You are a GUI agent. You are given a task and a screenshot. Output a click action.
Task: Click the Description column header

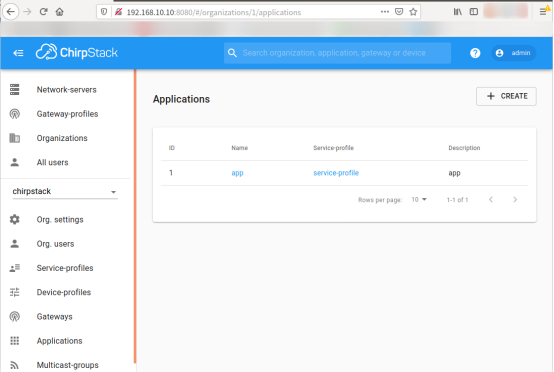(464, 148)
